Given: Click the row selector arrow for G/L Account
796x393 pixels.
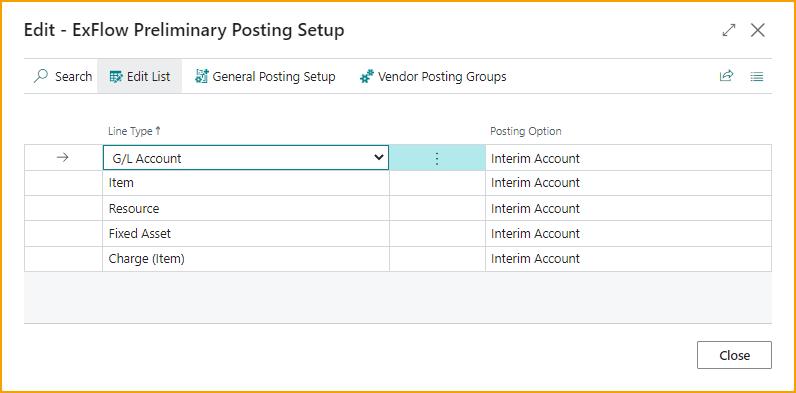Looking at the screenshot, I should click(x=62, y=157).
